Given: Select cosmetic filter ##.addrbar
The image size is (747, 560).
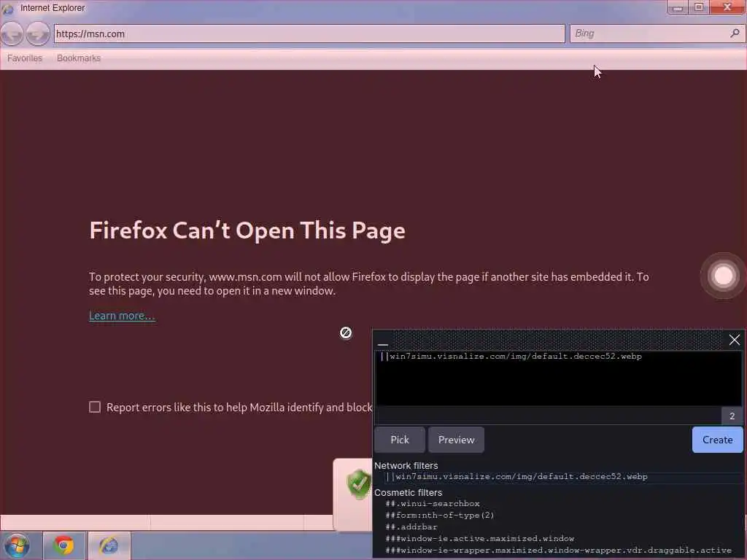Looking at the screenshot, I should [x=411, y=526].
